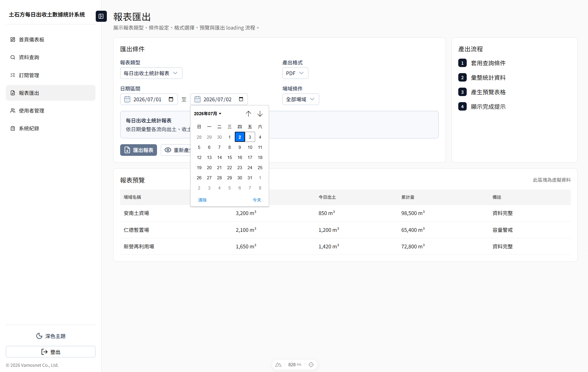
Task: Open 訂閱管理 in the sidebar
Action: [50, 75]
